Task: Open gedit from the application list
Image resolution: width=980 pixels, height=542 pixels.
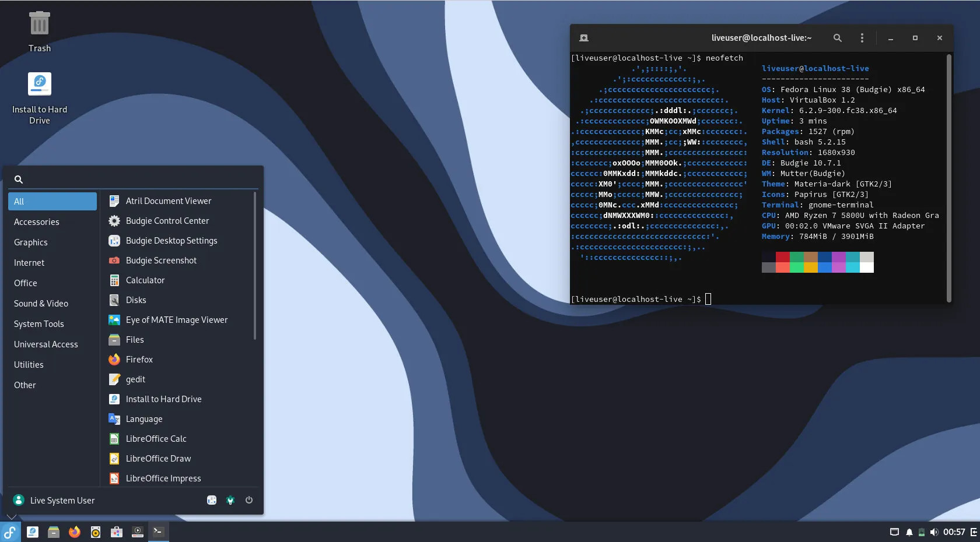Action: pyautogui.click(x=135, y=379)
